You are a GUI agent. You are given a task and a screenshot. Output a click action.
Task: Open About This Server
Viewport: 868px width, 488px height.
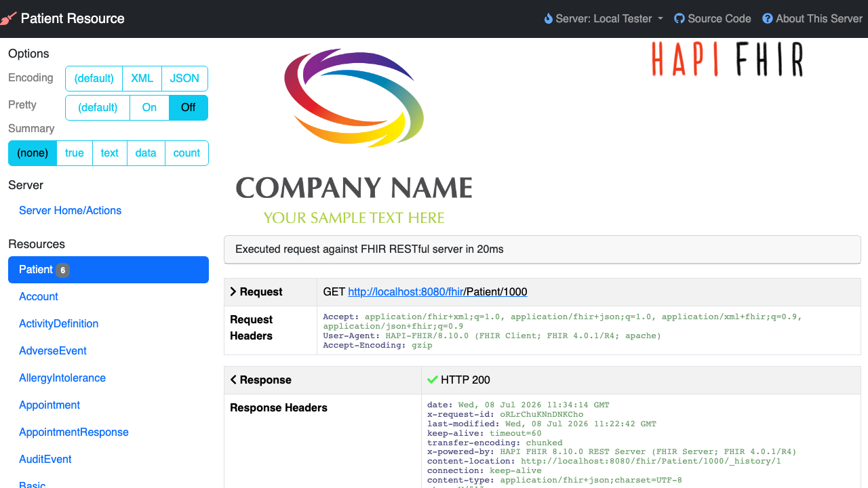812,19
